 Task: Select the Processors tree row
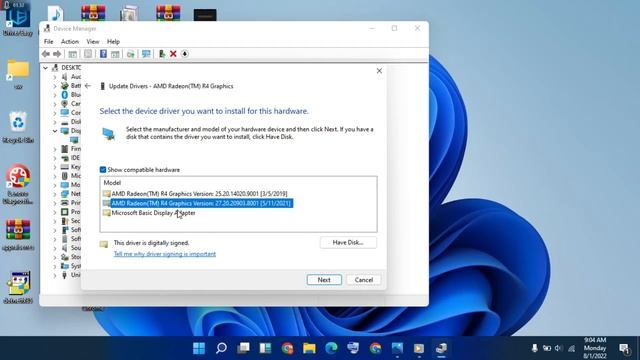[70, 212]
